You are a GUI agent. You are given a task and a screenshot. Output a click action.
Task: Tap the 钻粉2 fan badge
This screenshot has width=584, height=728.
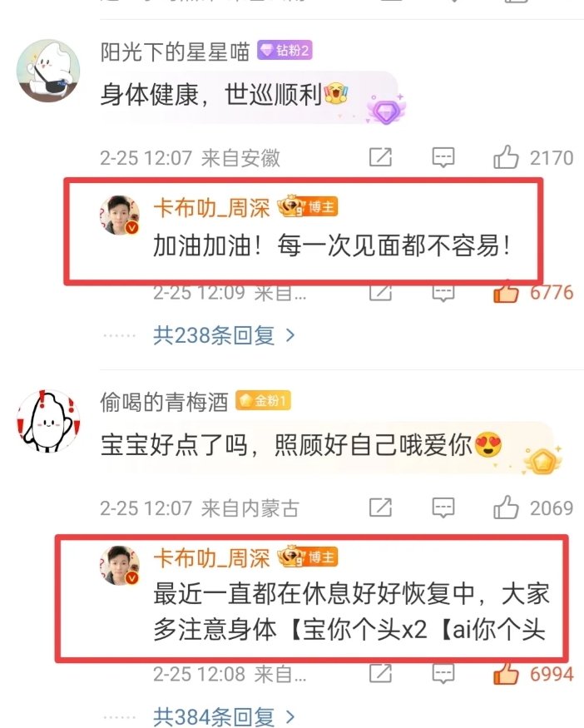coord(285,50)
